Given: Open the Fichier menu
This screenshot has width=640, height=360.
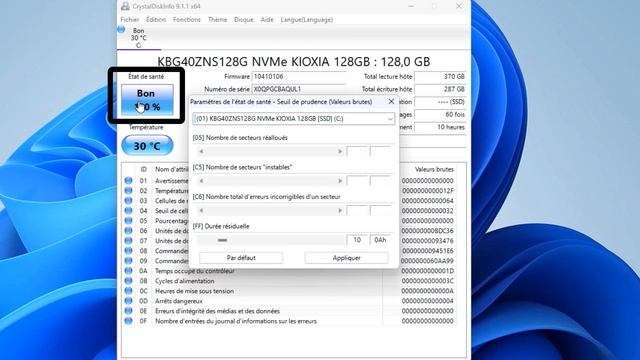Looking at the screenshot, I should [129, 20].
